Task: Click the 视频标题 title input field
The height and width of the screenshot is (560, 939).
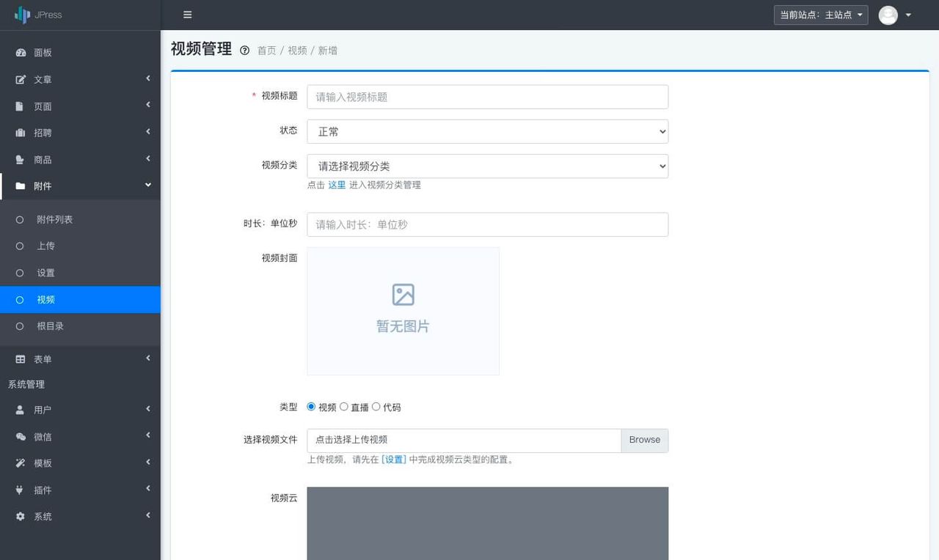Action: 487,96
